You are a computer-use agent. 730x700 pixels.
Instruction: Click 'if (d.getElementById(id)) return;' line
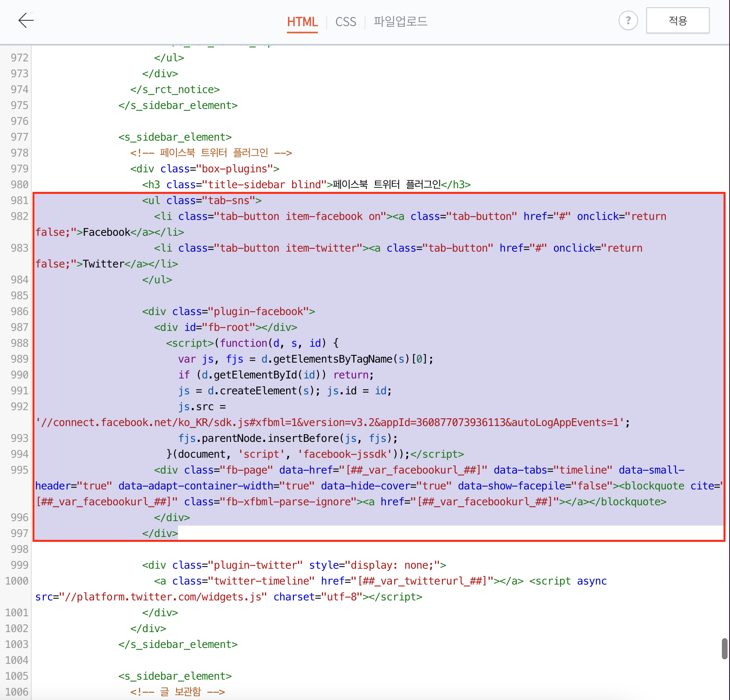tap(276, 375)
